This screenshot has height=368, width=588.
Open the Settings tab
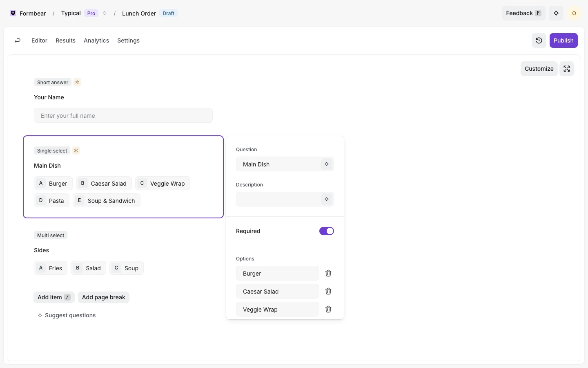(128, 40)
